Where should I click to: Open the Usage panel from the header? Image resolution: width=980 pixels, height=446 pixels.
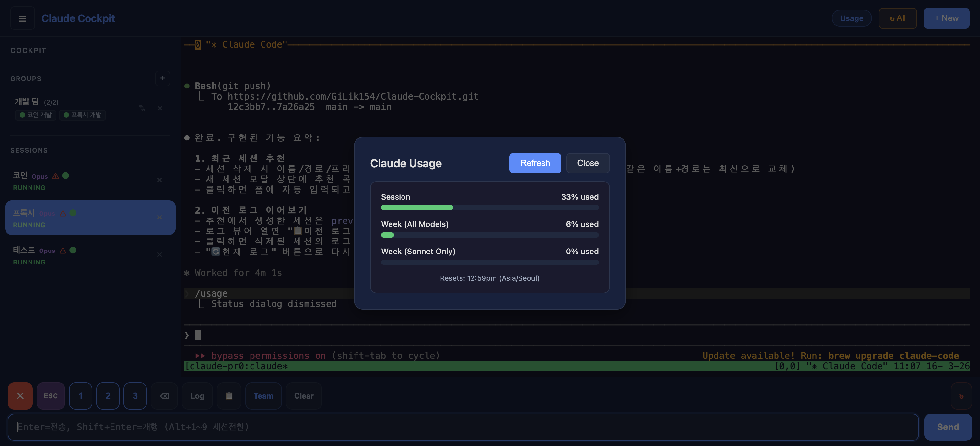click(851, 18)
